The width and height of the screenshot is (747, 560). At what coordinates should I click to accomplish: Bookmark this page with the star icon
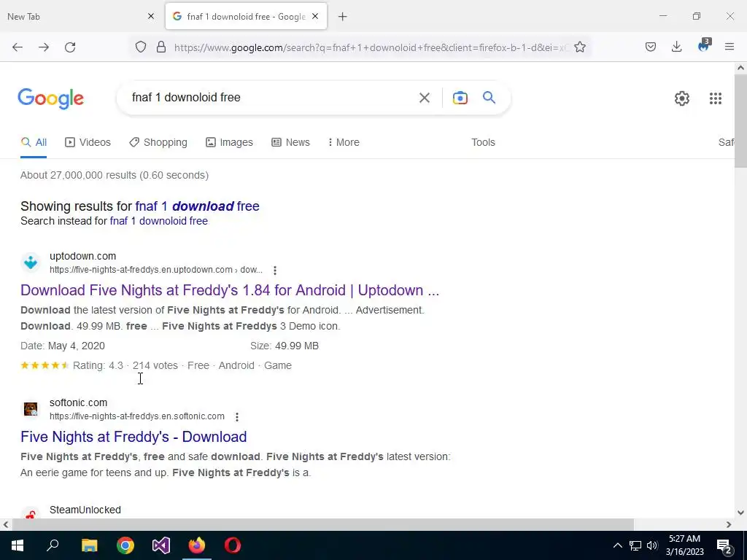coord(579,47)
